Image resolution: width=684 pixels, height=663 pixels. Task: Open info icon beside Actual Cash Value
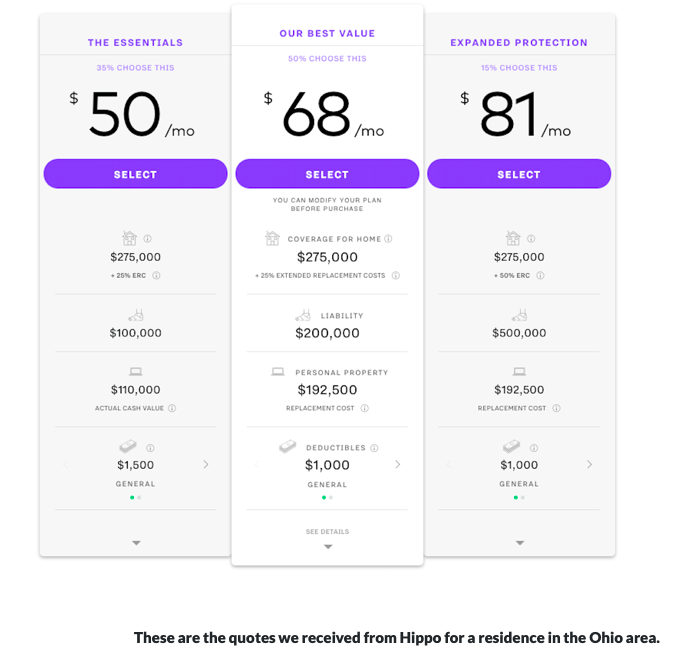172,408
